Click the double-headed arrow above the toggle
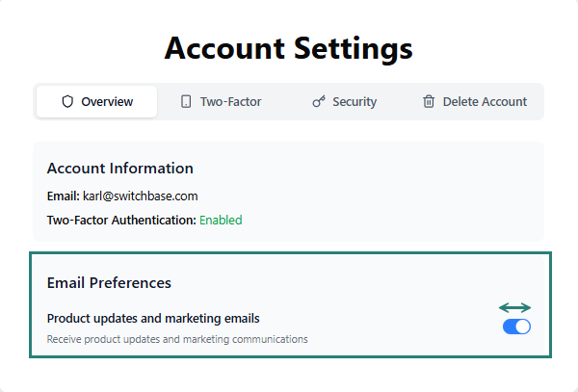This screenshot has width=578, height=392. (515, 307)
